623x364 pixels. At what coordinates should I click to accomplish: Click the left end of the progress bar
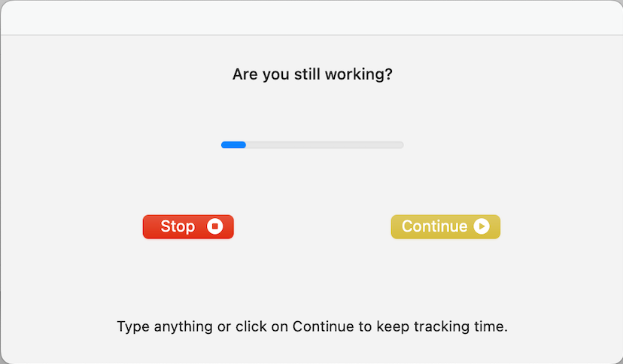coord(223,144)
